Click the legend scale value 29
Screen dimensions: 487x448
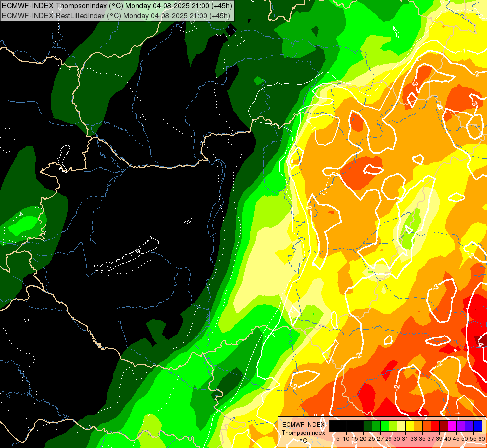coord(389,439)
